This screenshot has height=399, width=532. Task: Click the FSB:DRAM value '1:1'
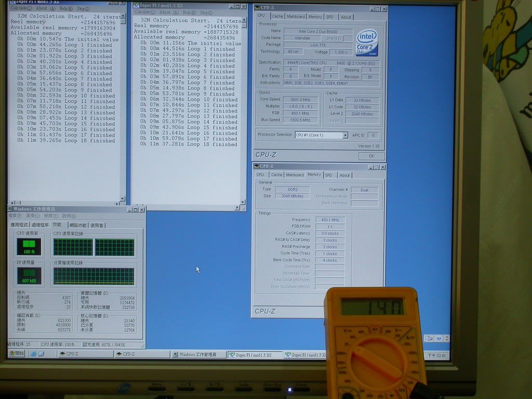(330, 227)
